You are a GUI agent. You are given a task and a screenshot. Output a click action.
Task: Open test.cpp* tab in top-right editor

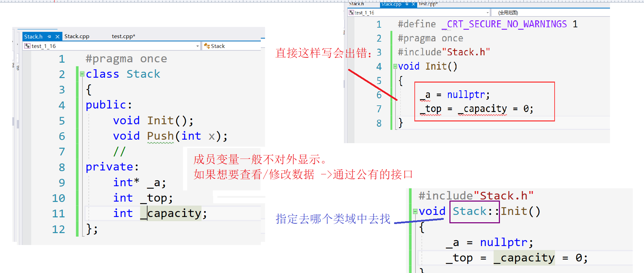pos(428,4)
